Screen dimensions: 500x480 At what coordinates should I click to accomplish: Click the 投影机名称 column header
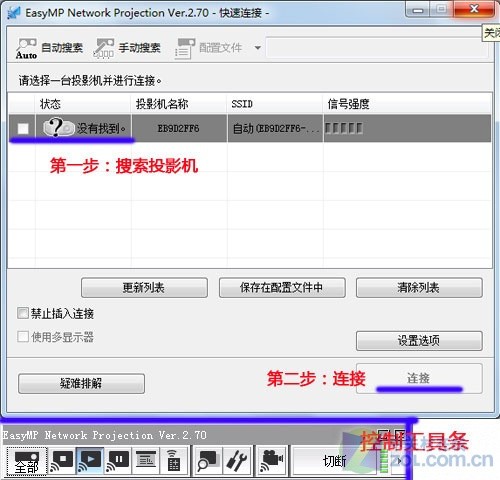[x=179, y=104]
